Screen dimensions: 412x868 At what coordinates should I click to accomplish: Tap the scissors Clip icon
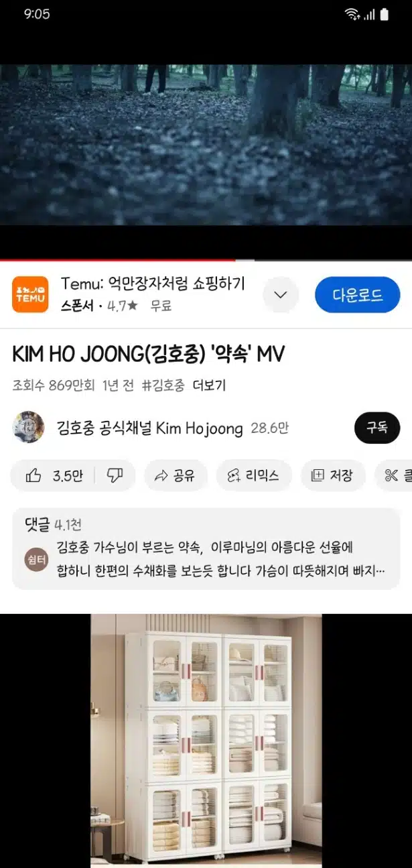click(x=391, y=476)
